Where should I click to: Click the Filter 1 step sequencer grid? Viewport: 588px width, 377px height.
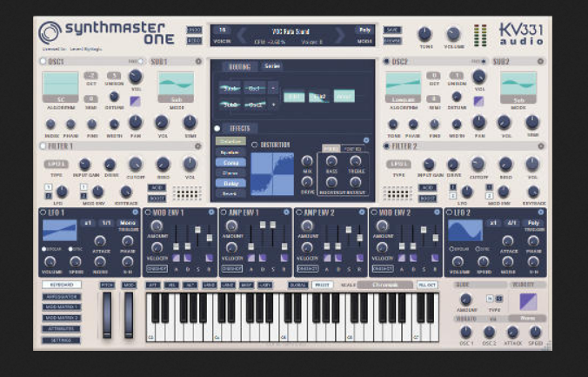[x=187, y=193]
